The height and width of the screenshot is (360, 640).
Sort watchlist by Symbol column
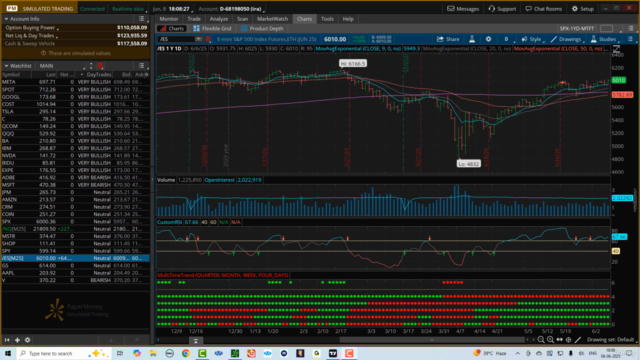pos(11,75)
